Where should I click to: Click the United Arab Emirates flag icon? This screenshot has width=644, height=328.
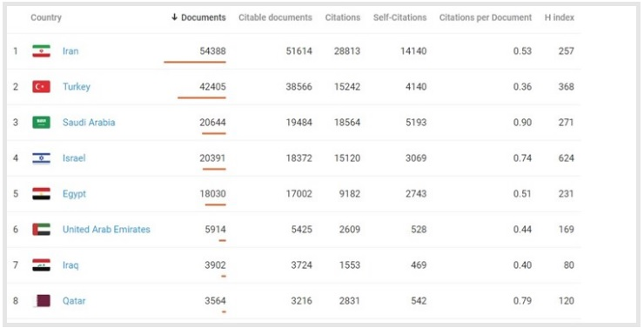41,230
